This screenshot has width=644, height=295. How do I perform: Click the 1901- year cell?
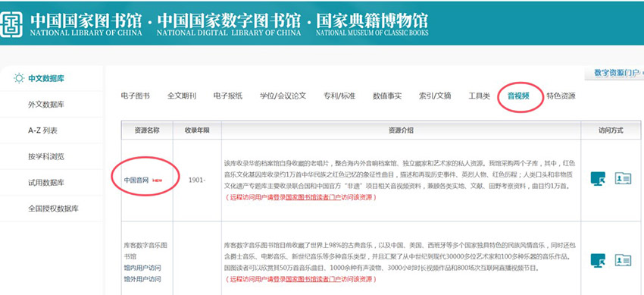click(197, 180)
